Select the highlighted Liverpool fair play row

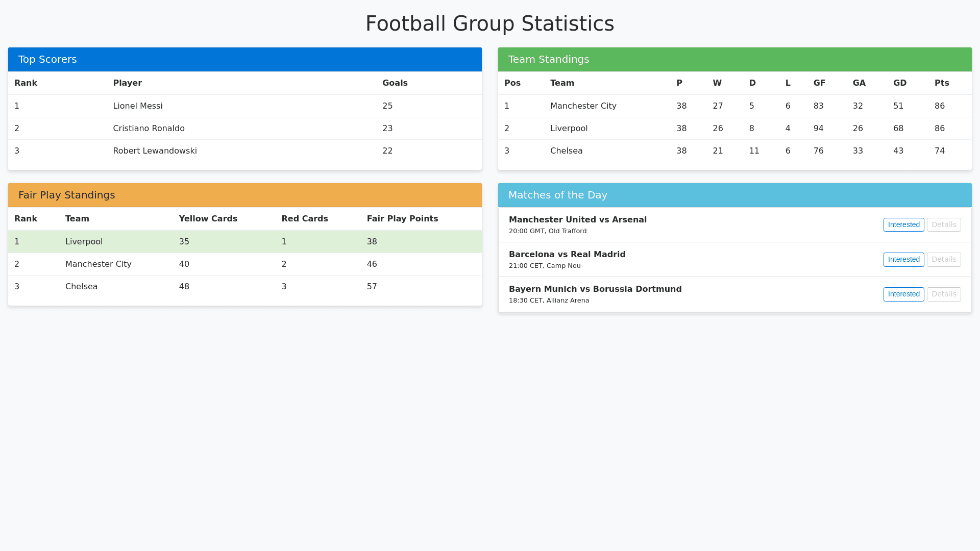(x=245, y=242)
